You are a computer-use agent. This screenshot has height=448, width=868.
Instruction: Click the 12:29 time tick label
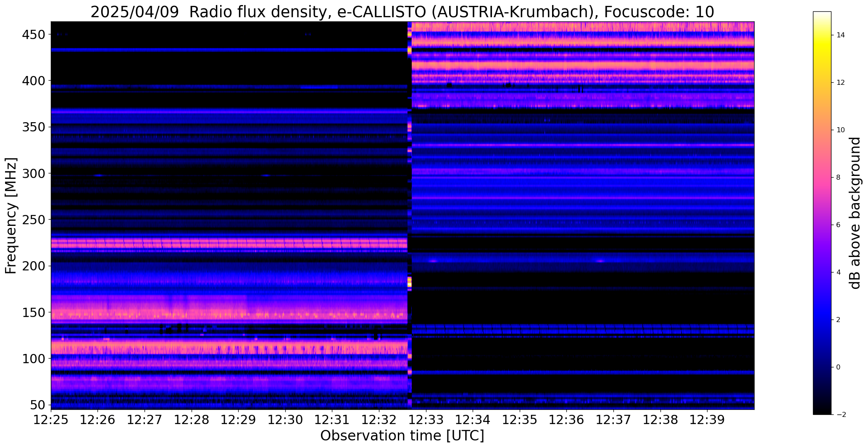[238, 419]
